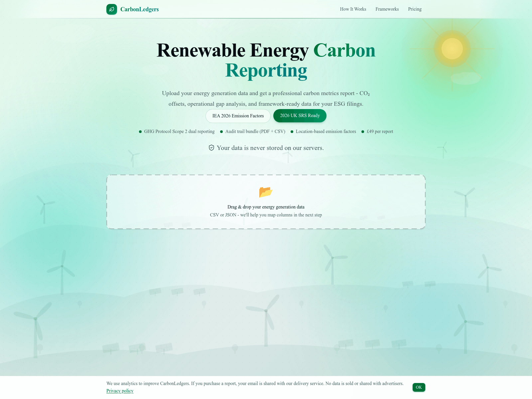Open the Pricing nav item
532x399 pixels.
415,9
